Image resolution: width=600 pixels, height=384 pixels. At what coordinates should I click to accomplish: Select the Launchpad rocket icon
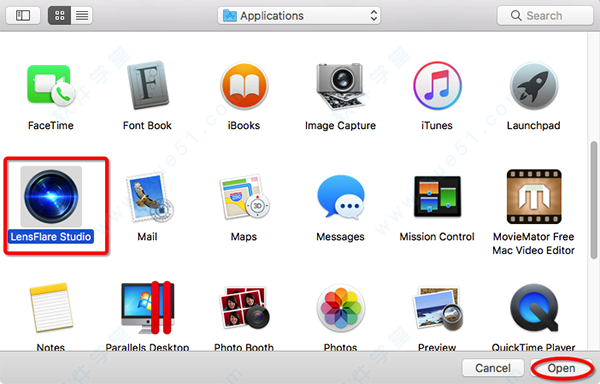[534, 86]
